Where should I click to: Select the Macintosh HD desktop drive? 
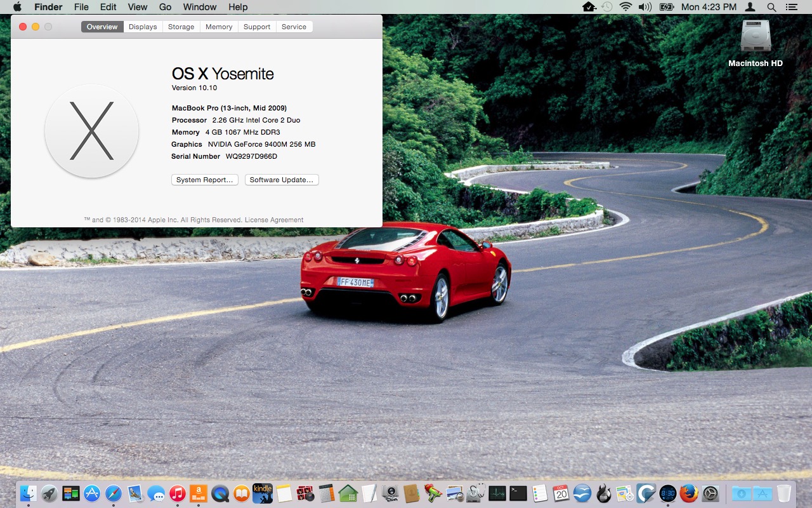pos(756,43)
